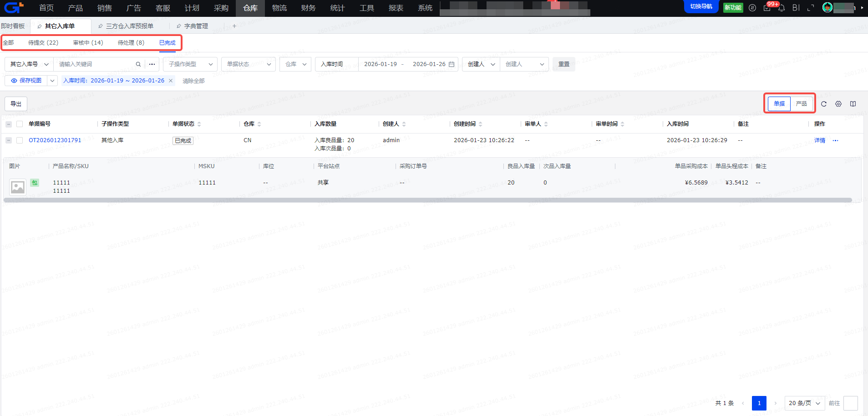Open the 创建人 value select box
Image resolution: width=868 pixels, height=416 pixels.
(524, 64)
